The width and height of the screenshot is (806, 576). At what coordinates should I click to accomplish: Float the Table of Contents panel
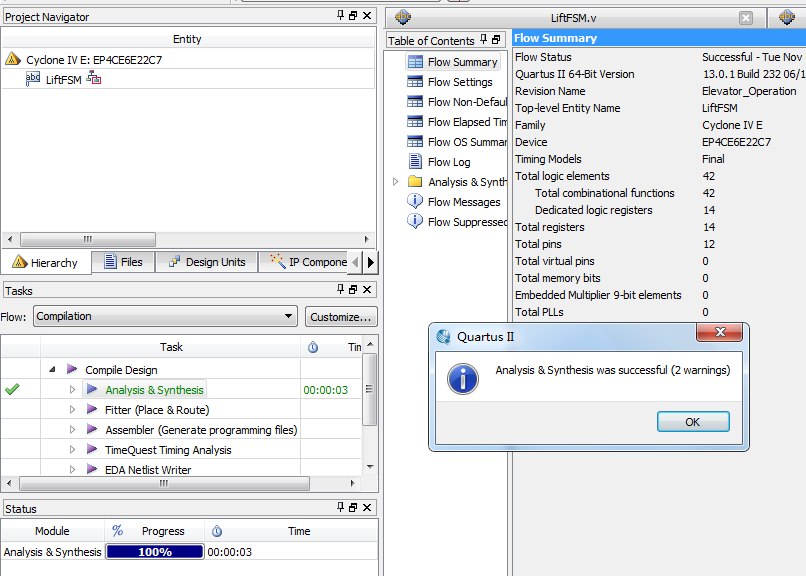[x=496, y=40]
